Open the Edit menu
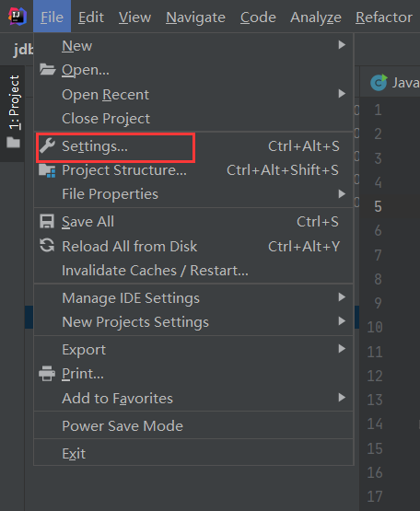This screenshot has width=420, height=511. [x=91, y=17]
